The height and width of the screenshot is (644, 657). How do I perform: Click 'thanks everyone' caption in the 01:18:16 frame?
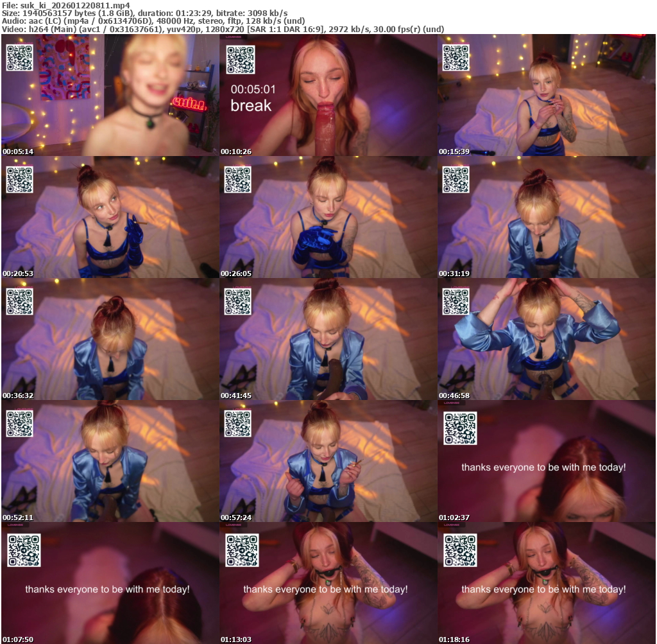[543, 589]
